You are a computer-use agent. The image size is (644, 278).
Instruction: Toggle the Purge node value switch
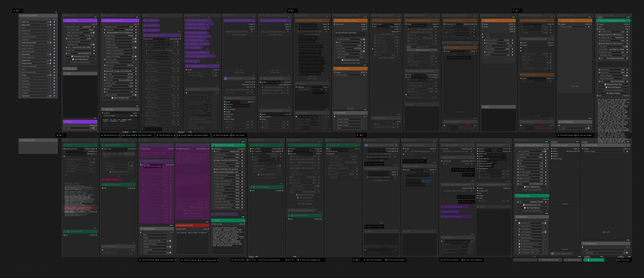pos(94,128)
